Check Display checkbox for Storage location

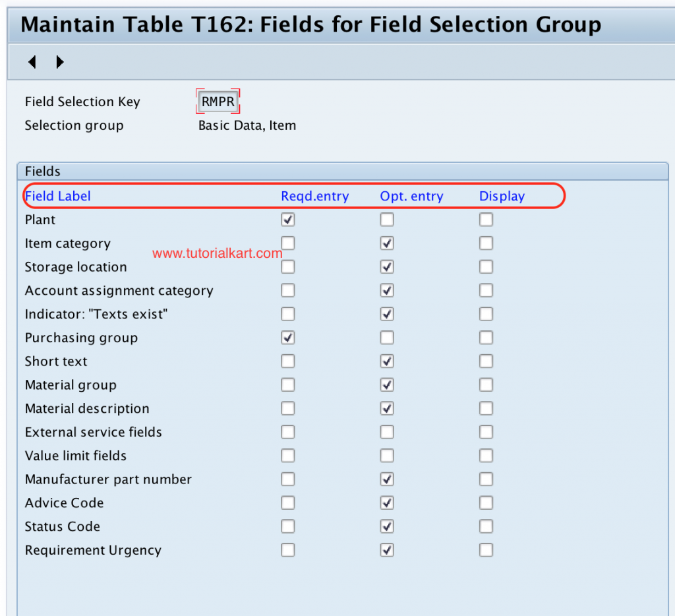pos(486,266)
